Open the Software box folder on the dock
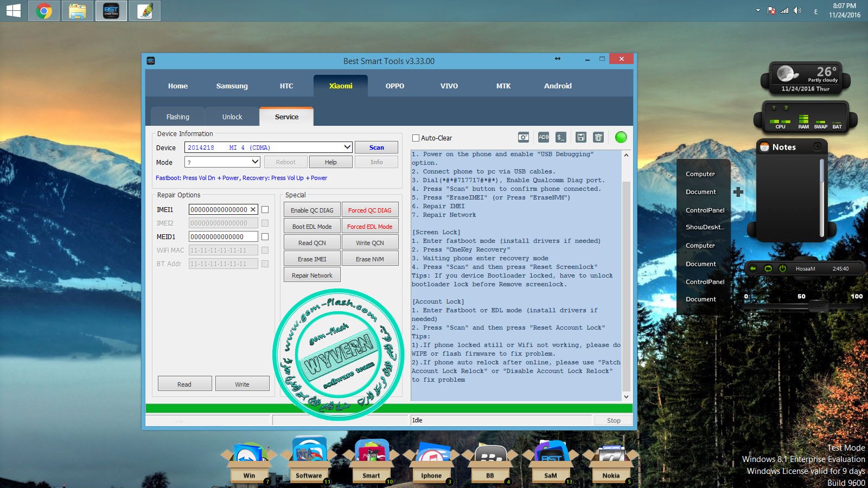 pyautogui.click(x=309, y=460)
